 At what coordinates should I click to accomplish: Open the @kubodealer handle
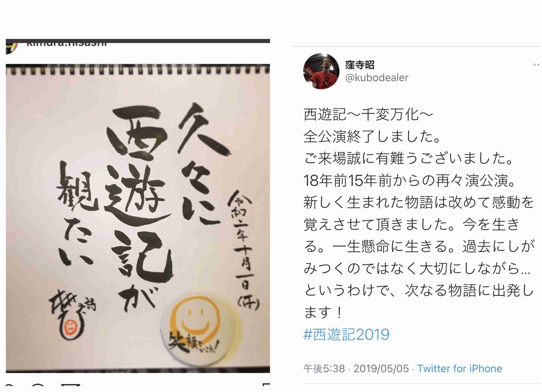click(x=377, y=78)
